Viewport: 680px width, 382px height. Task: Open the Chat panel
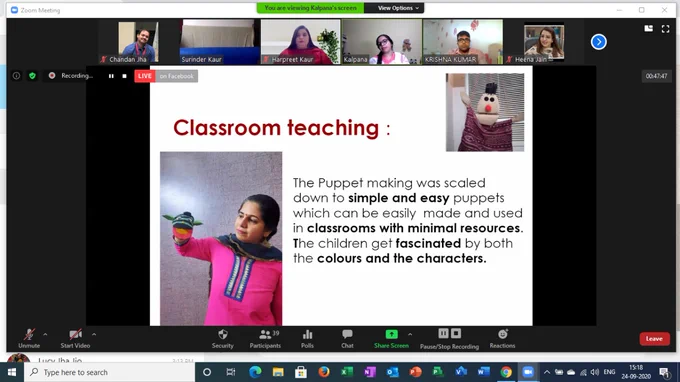point(347,338)
